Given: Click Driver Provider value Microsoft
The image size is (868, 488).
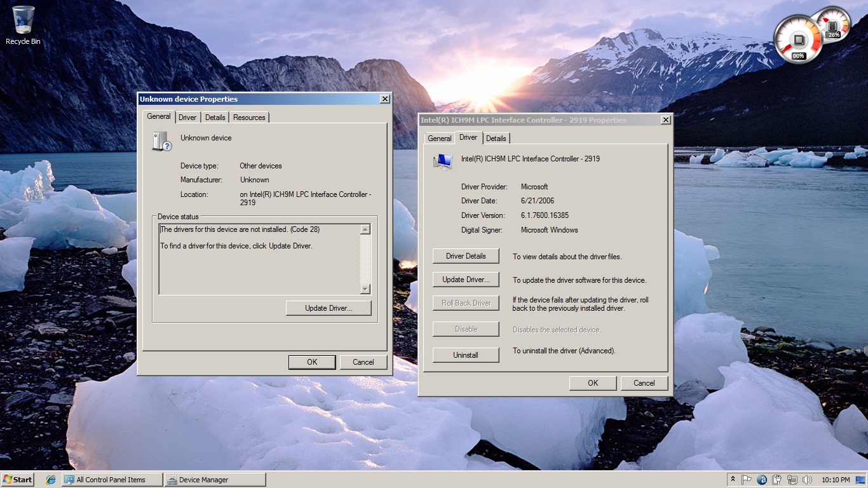Looking at the screenshot, I should pos(534,187).
